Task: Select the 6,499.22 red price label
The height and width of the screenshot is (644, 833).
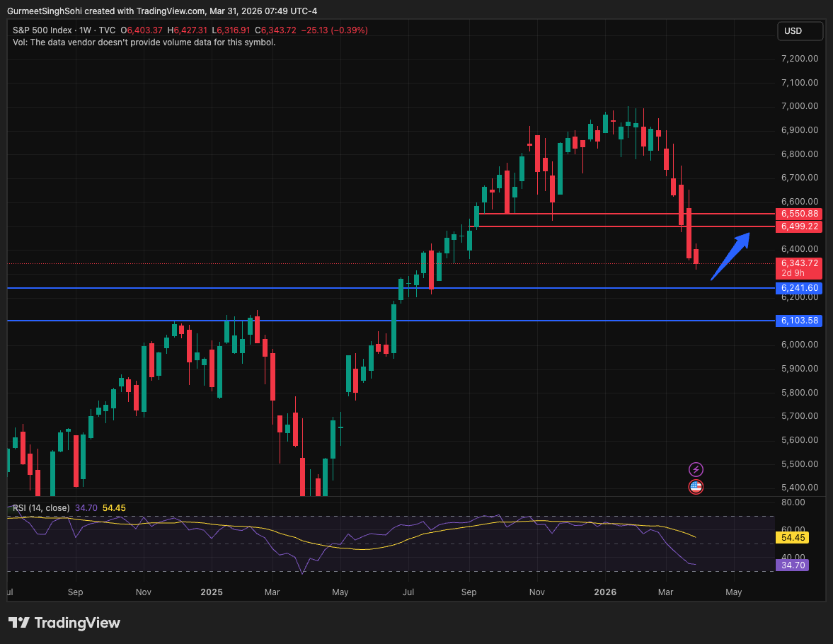Action: 799,226
